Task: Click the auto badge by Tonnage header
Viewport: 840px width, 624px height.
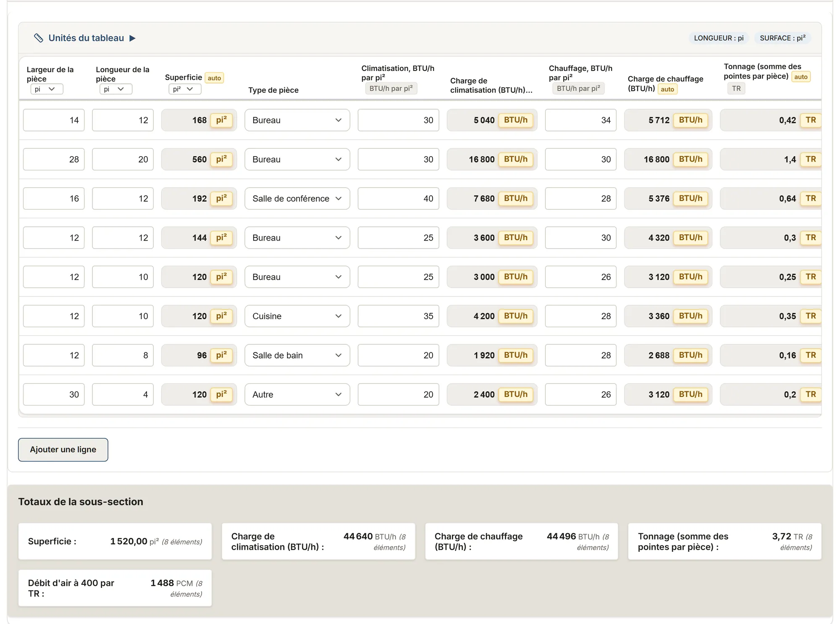Action: (801, 77)
